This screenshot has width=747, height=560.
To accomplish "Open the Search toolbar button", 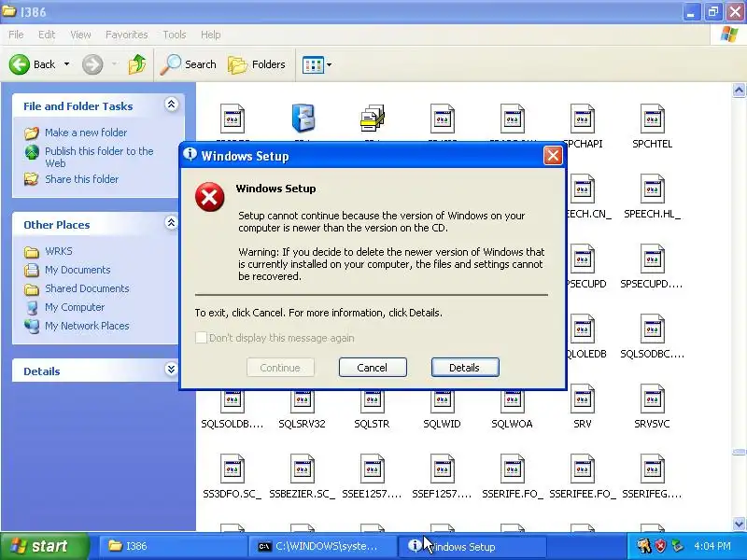I will pos(189,64).
